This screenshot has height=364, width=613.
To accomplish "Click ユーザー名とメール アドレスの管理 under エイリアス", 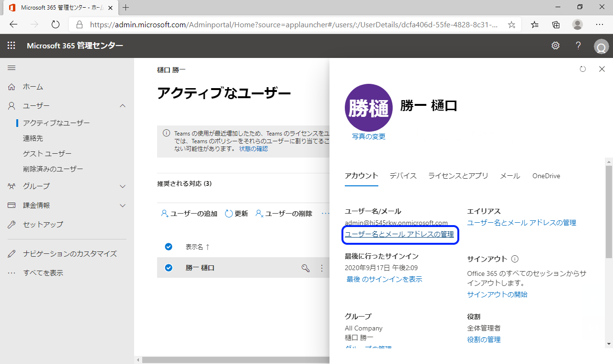I will tap(522, 223).
